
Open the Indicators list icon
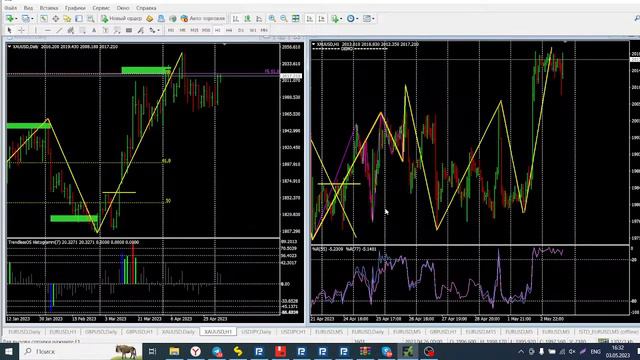pos(335,18)
